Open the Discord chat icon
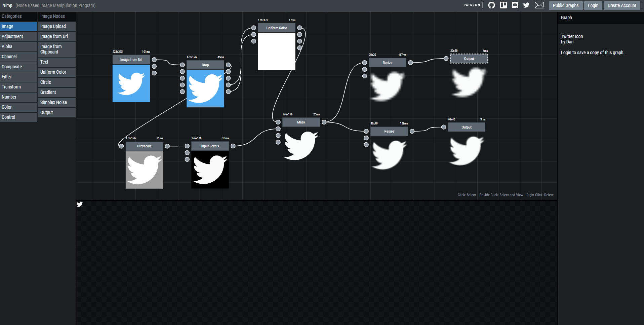 (515, 5)
